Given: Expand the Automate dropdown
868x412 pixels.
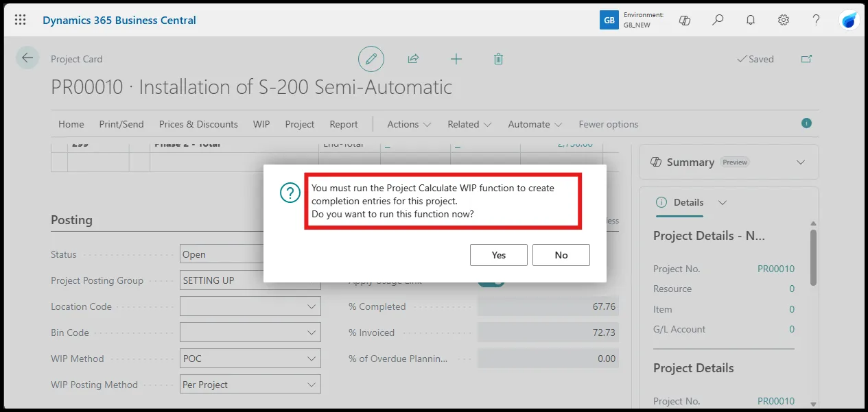Looking at the screenshot, I should (x=535, y=124).
